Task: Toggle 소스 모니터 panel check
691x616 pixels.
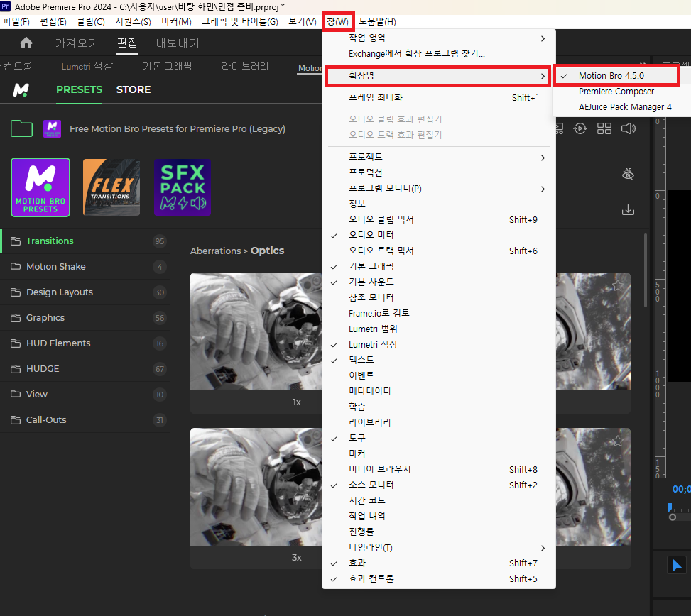Action: [x=438, y=485]
